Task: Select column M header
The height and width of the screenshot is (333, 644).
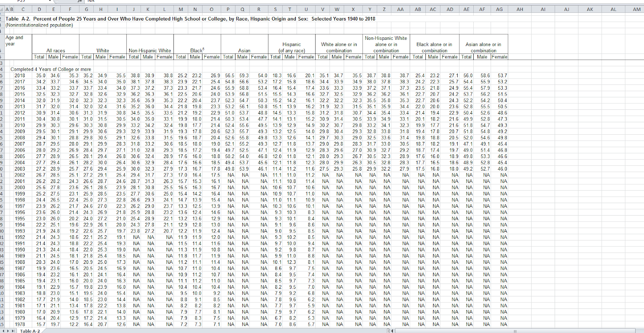Action: (x=181, y=9)
